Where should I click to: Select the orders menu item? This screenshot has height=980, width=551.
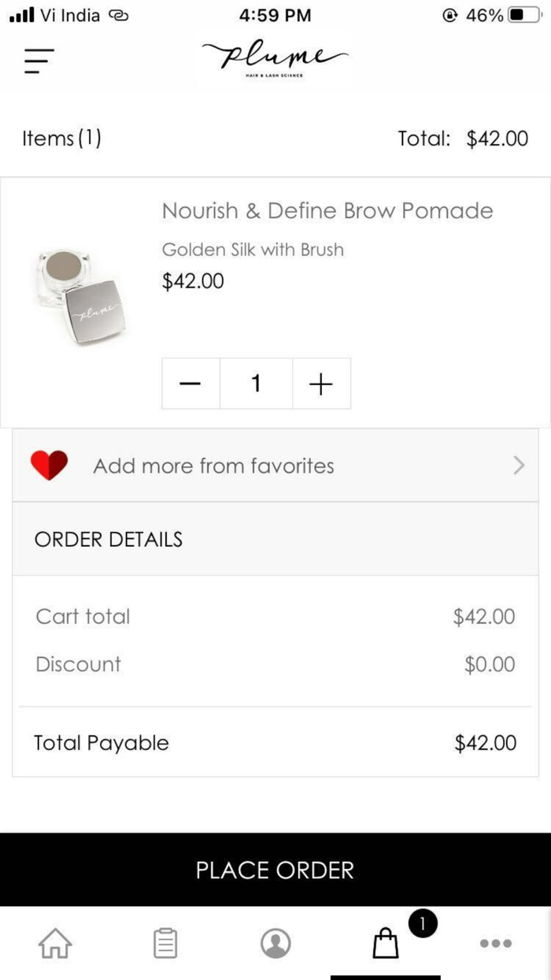[x=165, y=943]
